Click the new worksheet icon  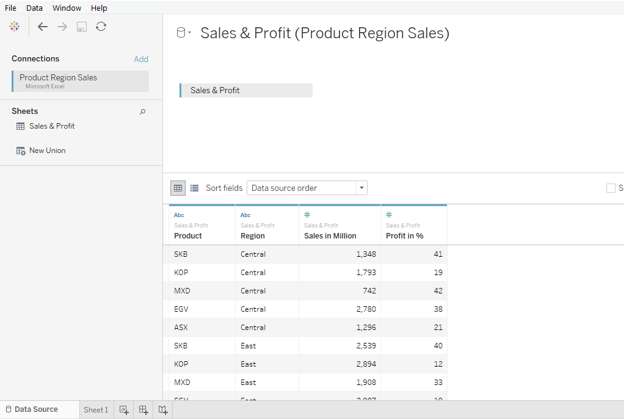[x=124, y=410]
